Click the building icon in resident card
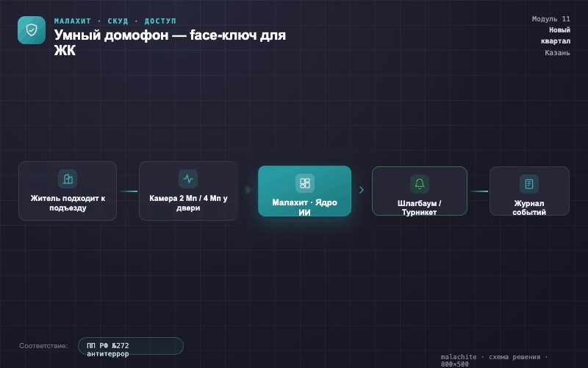588x368 pixels. coord(68,179)
